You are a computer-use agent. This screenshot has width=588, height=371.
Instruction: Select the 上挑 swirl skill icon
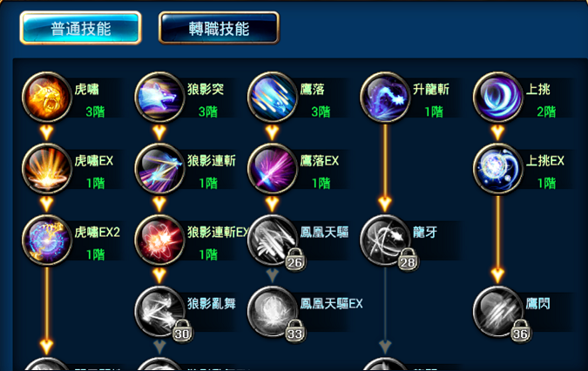(497, 98)
